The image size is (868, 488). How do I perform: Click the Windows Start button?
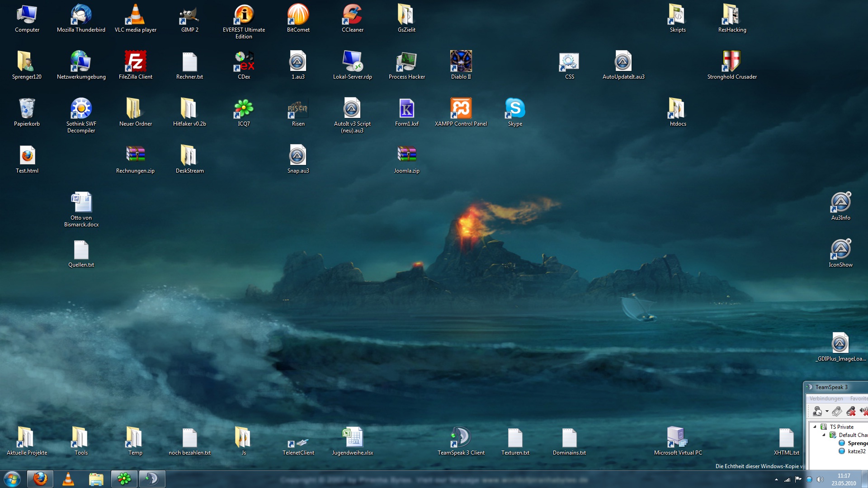point(12,479)
